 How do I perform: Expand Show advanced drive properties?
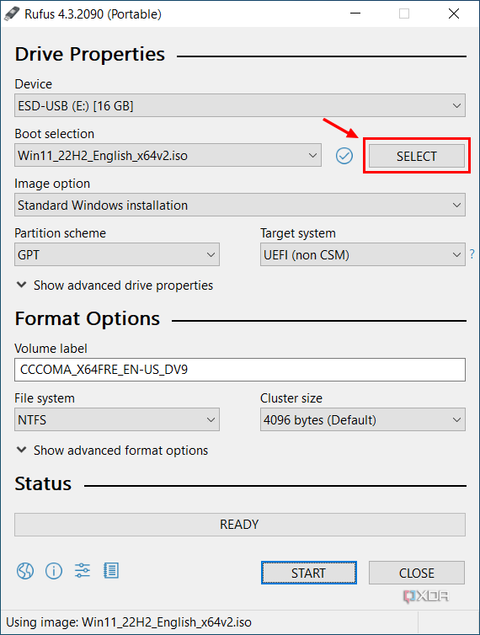tap(115, 286)
